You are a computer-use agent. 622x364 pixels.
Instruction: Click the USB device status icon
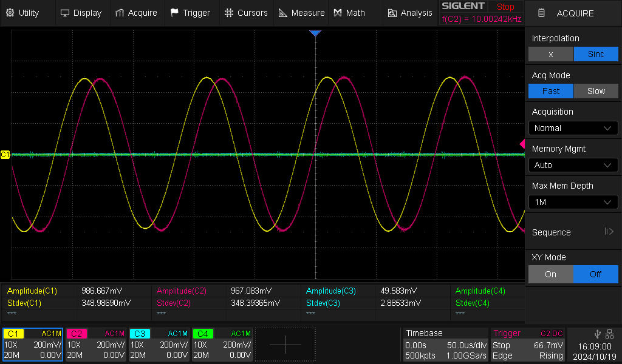coord(597,334)
